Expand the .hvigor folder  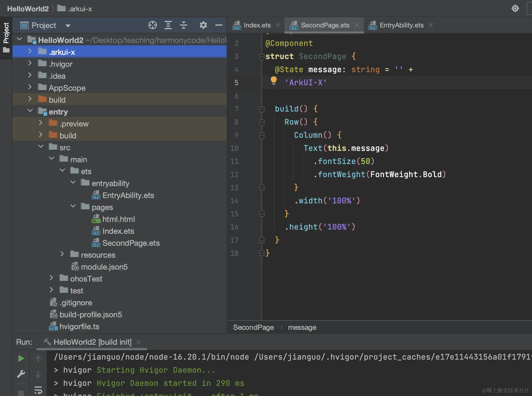pos(30,64)
